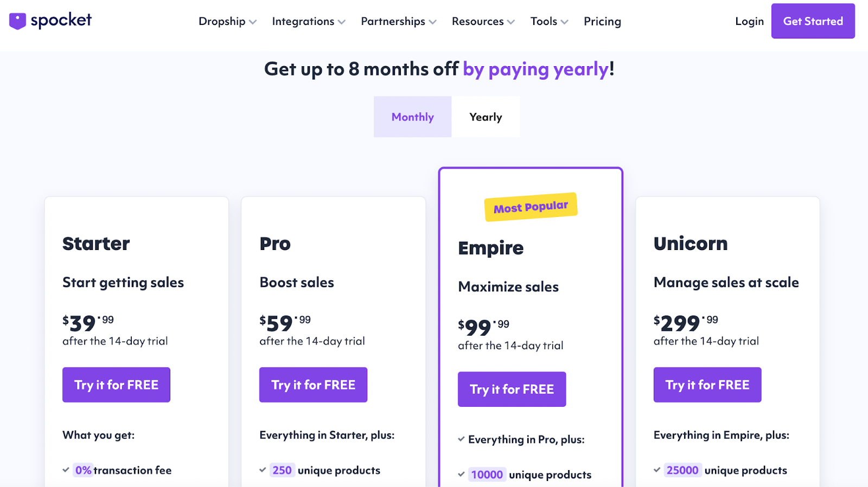Click the checkmark next to 10000 unique products
This screenshot has height=487, width=868.
click(x=461, y=475)
